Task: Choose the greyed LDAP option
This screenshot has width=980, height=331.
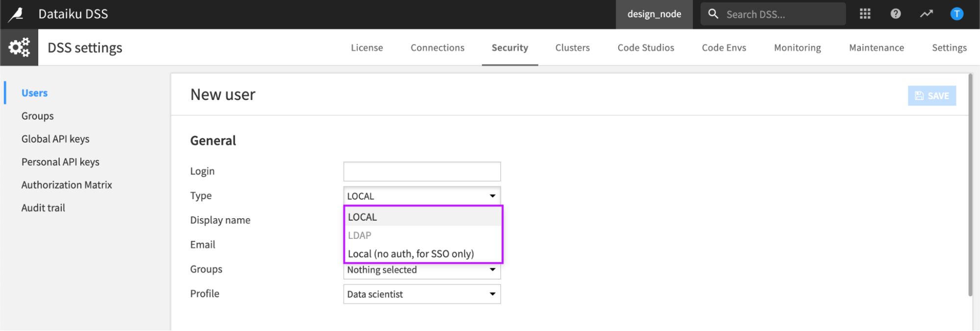Action: (424, 235)
